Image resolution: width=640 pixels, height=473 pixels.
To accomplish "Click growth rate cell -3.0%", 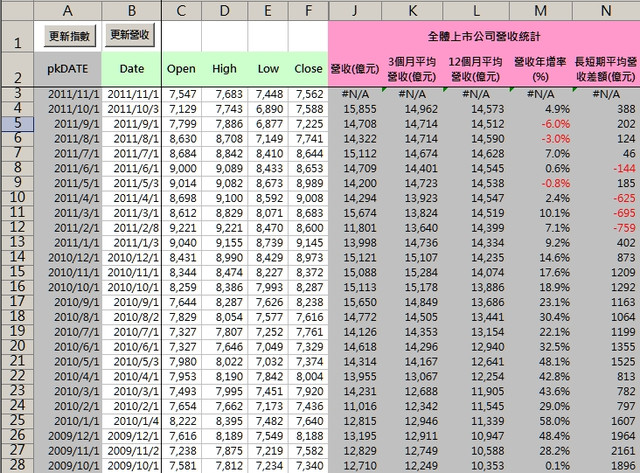I will point(540,139).
